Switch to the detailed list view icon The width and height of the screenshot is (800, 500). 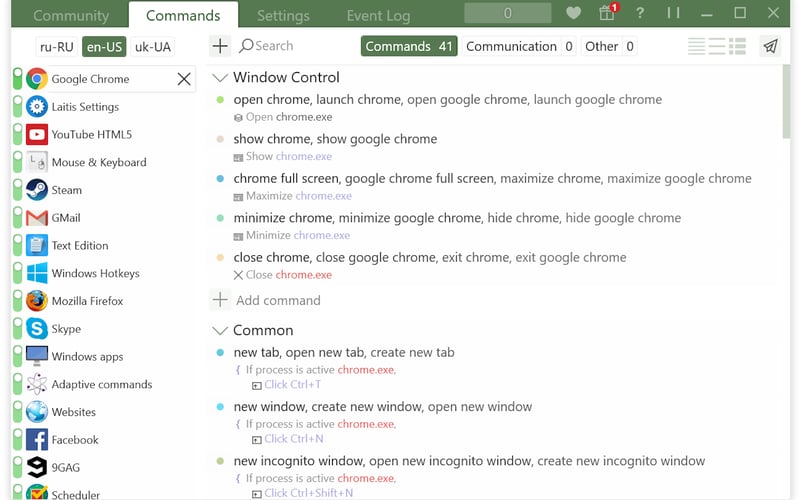737,46
